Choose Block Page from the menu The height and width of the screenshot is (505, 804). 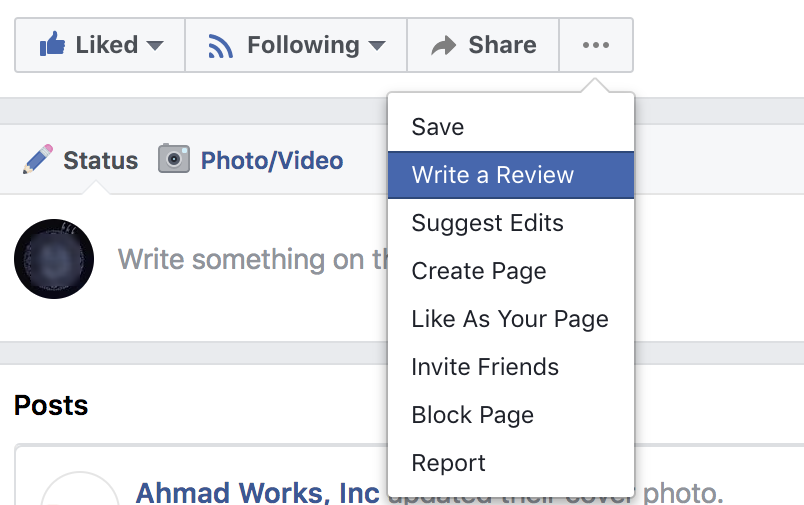472,415
